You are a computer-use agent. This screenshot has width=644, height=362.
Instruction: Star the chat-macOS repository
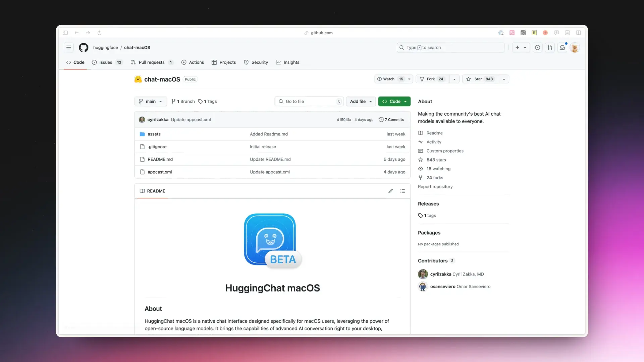pos(480,79)
